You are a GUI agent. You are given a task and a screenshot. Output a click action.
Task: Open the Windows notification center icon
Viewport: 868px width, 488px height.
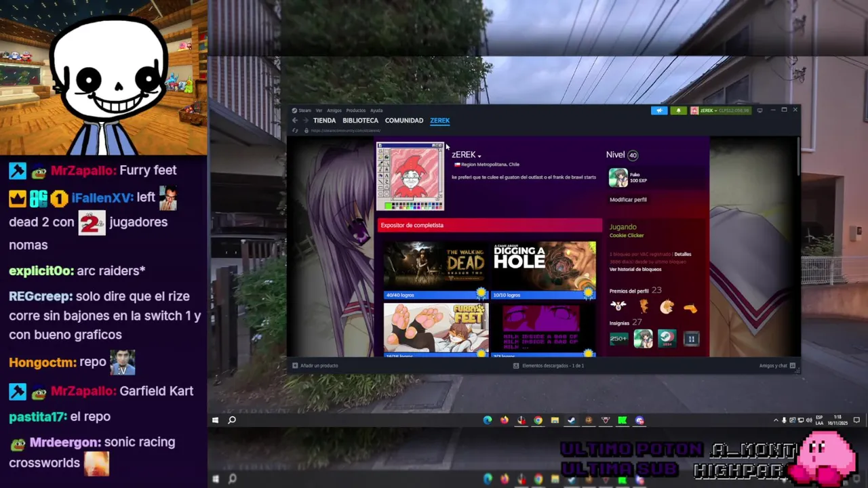tap(857, 420)
